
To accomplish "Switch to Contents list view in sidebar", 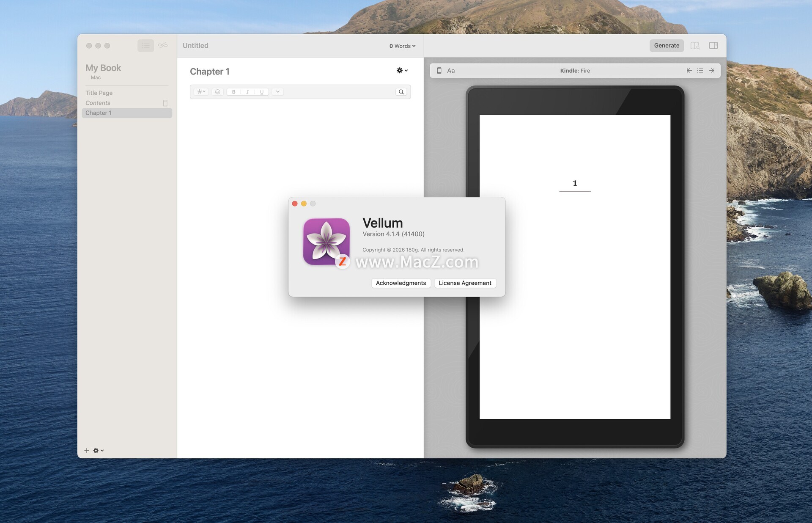I will [x=145, y=46].
